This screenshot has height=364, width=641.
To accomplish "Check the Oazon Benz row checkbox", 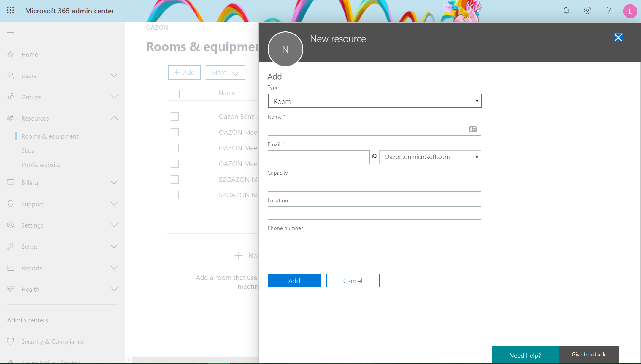I will click(175, 117).
